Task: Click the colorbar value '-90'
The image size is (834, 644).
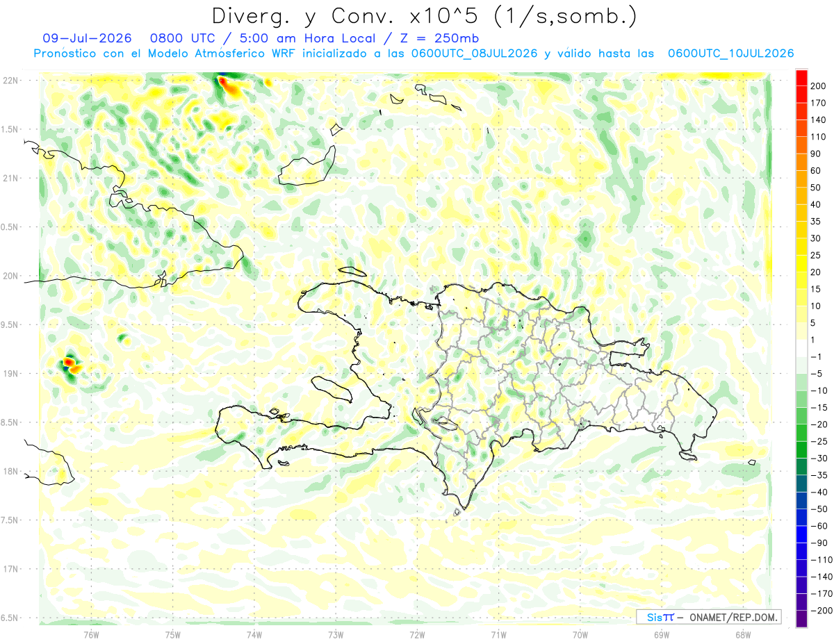Action: [x=819, y=543]
